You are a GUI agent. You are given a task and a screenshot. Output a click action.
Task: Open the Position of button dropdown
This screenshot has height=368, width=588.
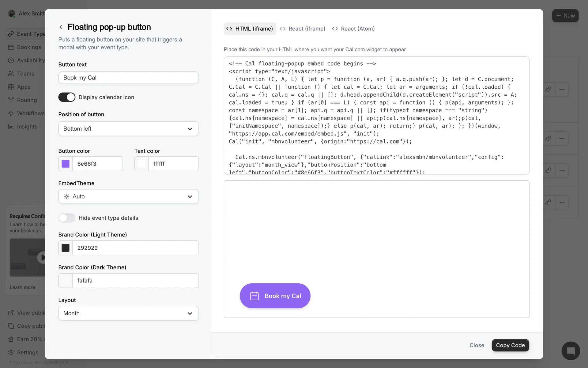coord(128,129)
